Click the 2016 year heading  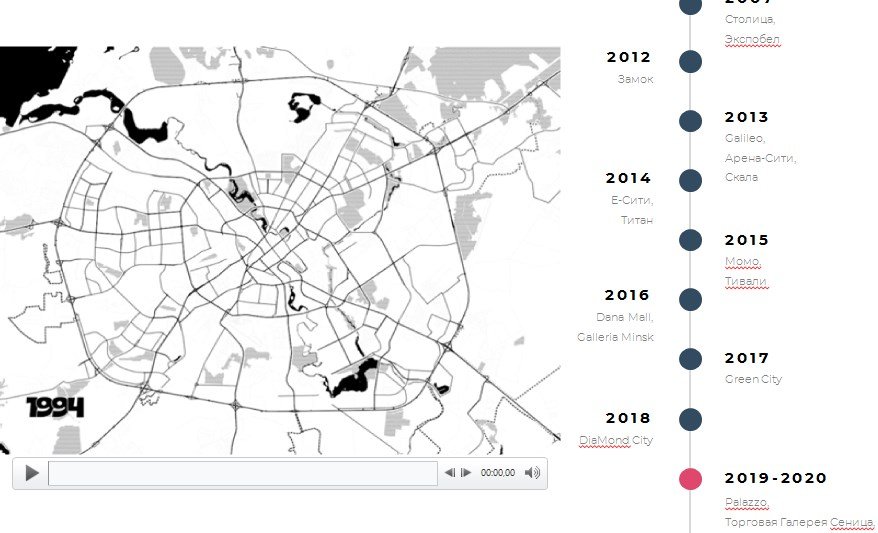627,295
